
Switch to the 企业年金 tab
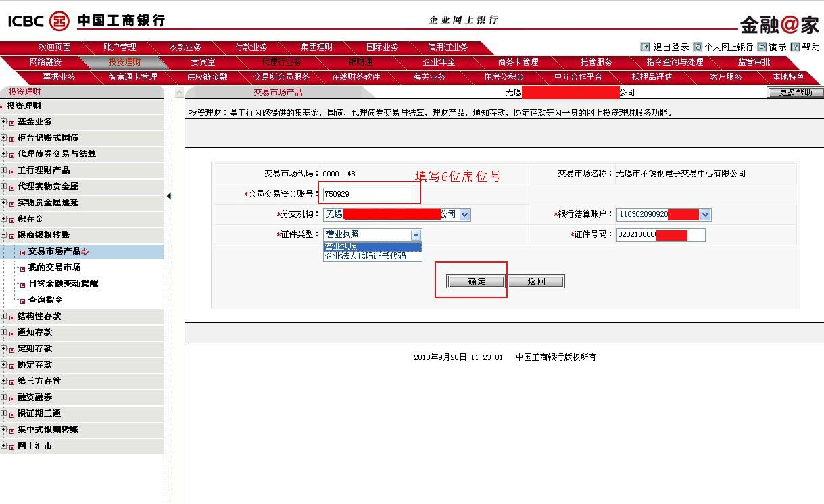click(439, 62)
